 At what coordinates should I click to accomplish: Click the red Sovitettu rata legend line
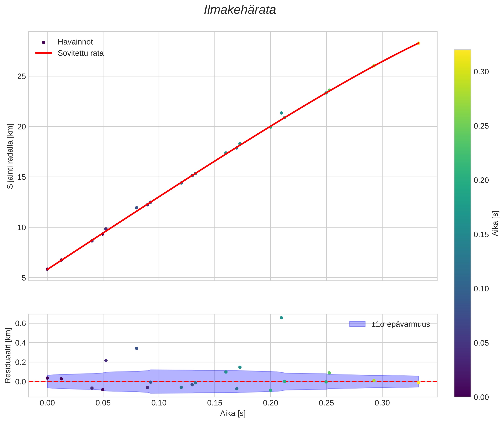tap(43, 53)
